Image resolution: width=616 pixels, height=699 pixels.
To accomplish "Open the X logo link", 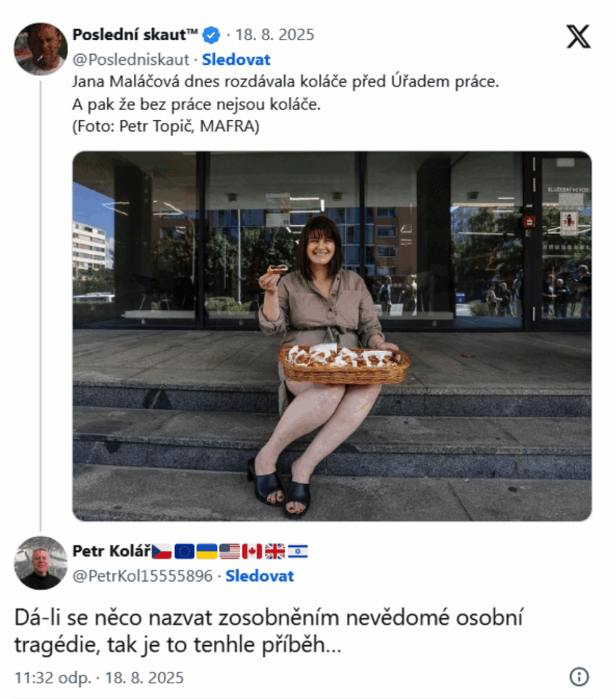I will (x=578, y=37).
